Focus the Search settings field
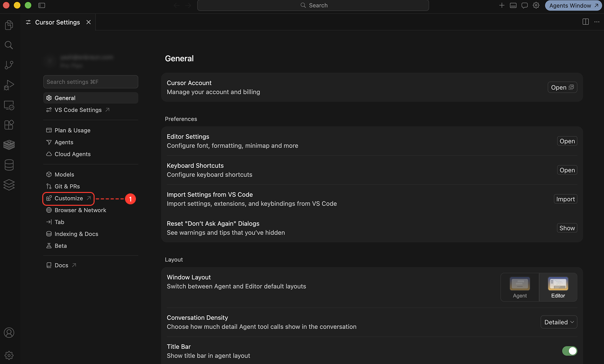 pyautogui.click(x=91, y=82)
